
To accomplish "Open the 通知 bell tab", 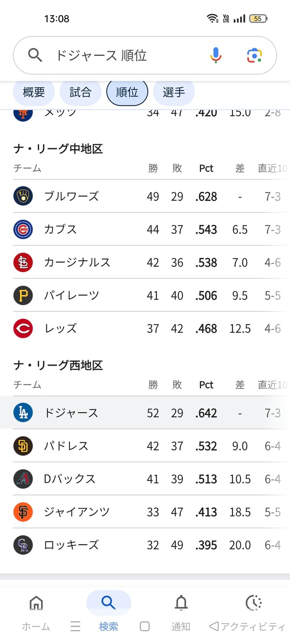I will (x=181, y=614).
